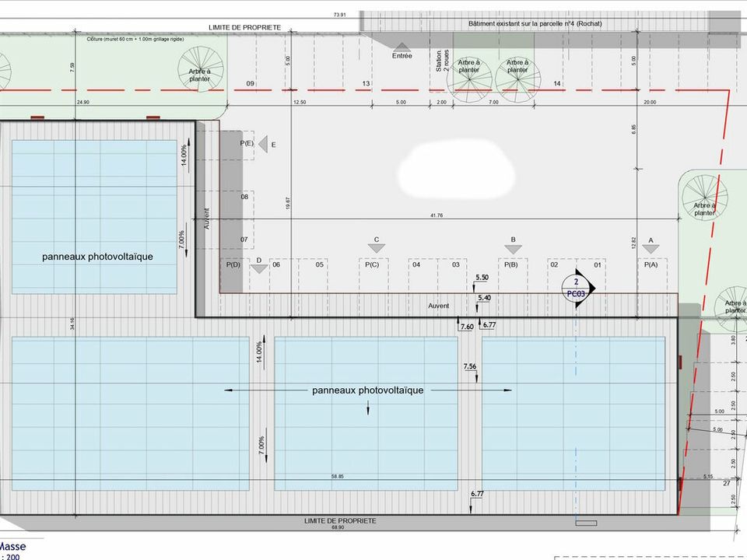Select parking space 27

click(x=727, y=483)
